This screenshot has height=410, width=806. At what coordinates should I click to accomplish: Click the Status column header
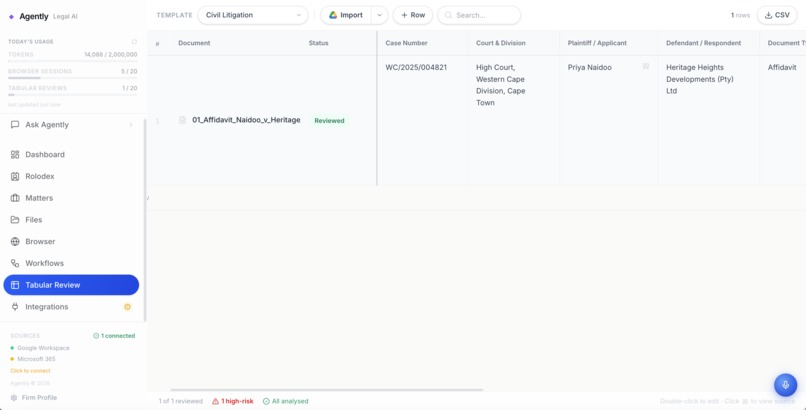[x=318, y=43]
